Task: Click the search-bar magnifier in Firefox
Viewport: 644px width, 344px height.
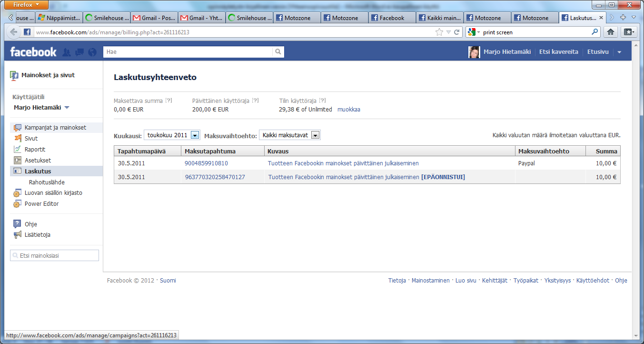Action: 594,32
